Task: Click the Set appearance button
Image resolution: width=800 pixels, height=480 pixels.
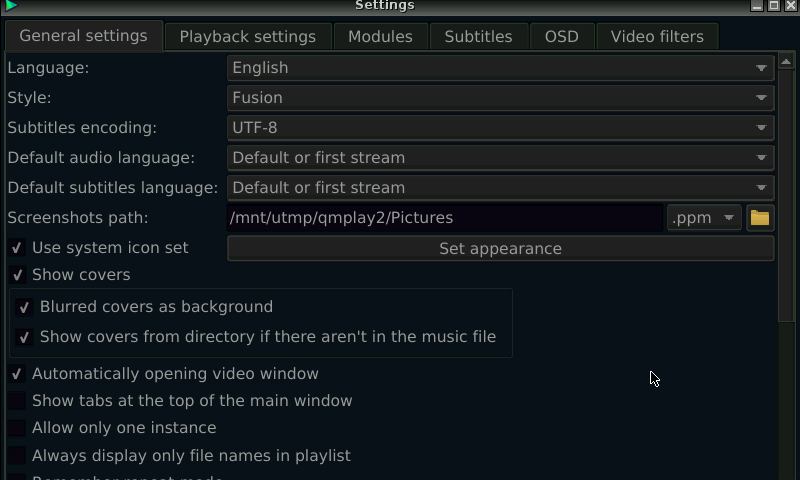Action: click(x=501, y=248)
